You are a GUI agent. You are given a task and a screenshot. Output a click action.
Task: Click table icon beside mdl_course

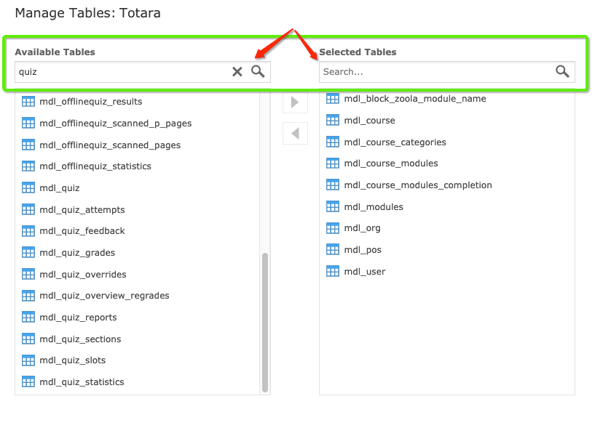pos(333,120)
